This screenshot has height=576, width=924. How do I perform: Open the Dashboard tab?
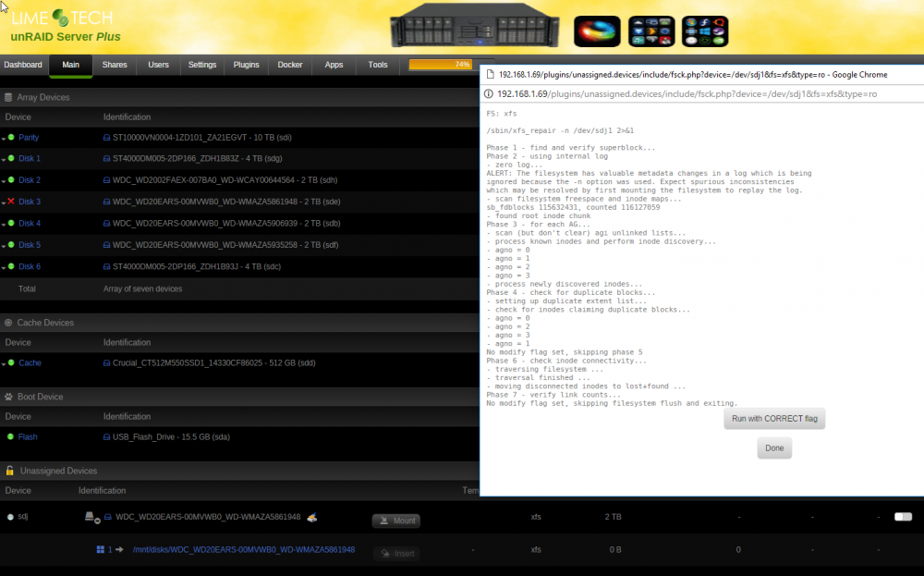click(x=23, y=65)
